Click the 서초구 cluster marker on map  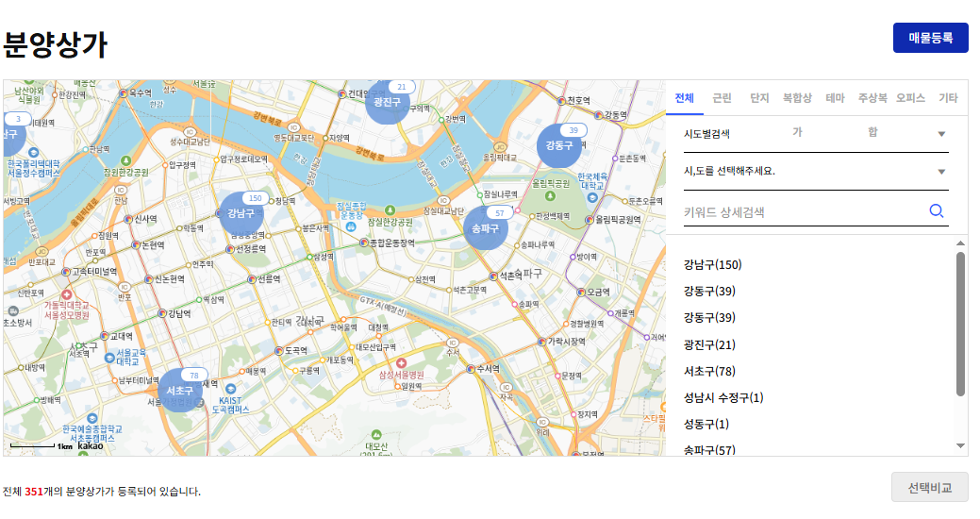180,390
